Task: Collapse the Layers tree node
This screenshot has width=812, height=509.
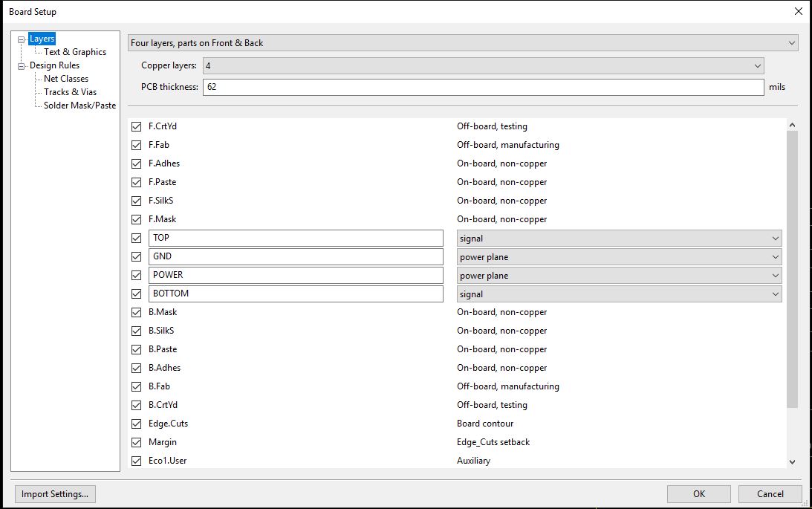Action: [x=22, y=39]
